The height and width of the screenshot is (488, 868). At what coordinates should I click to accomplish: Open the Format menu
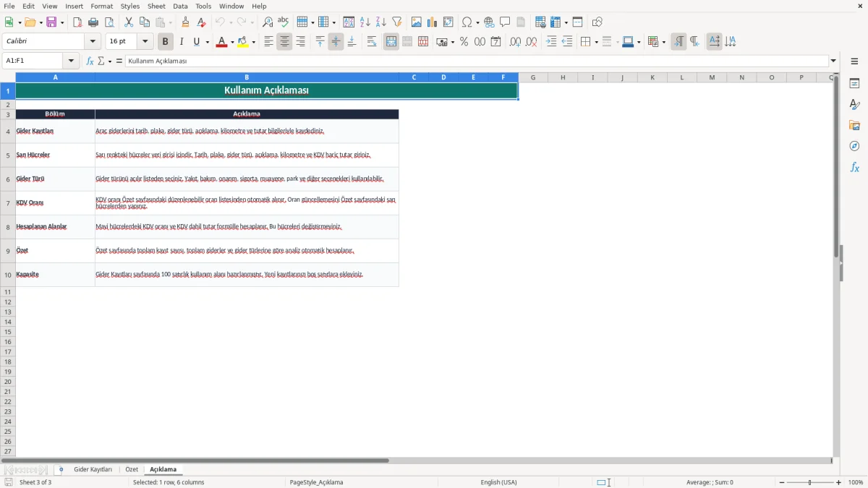tap(102, 6)
